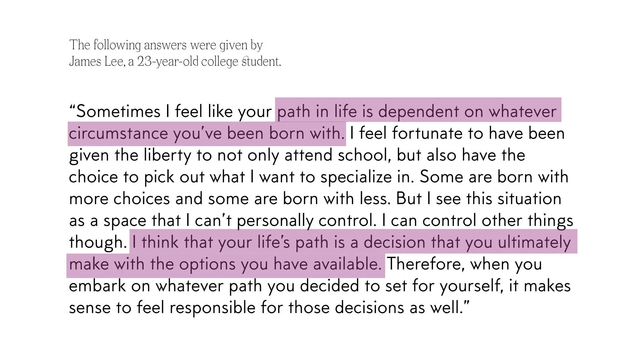644x362 pixels.
Task: Click the highlighted text "path in life is dependent on whatever"
Action: point(417,112)
